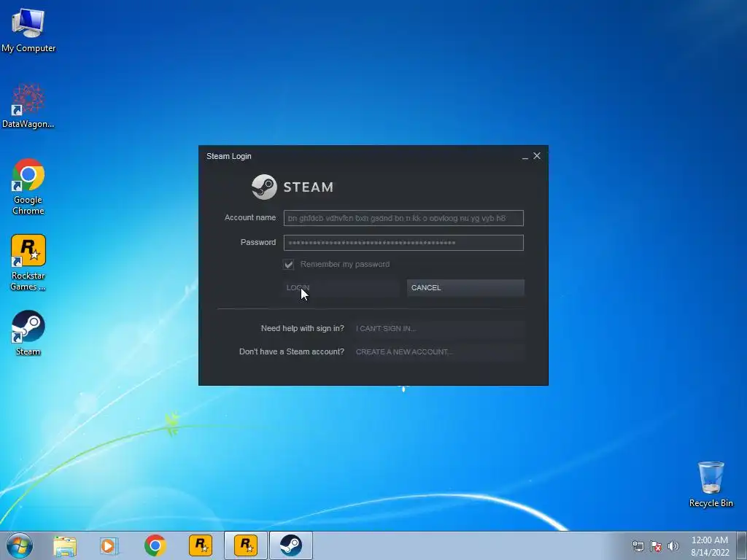
Task: Open Chrome from the taskbar
Action: pos(155,545)
